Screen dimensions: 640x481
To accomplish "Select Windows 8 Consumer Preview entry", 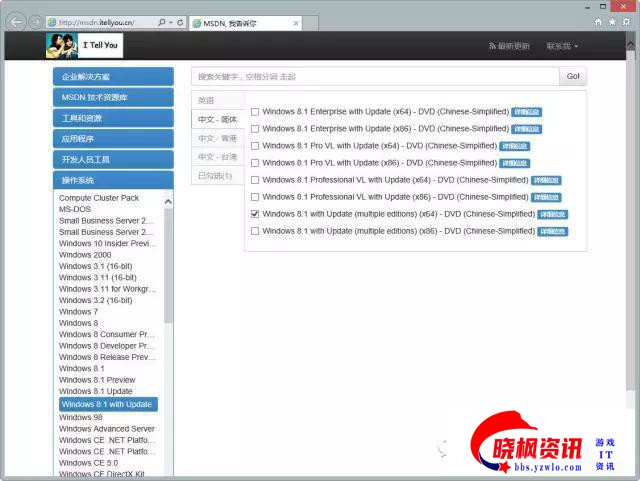I will point(107,334).
